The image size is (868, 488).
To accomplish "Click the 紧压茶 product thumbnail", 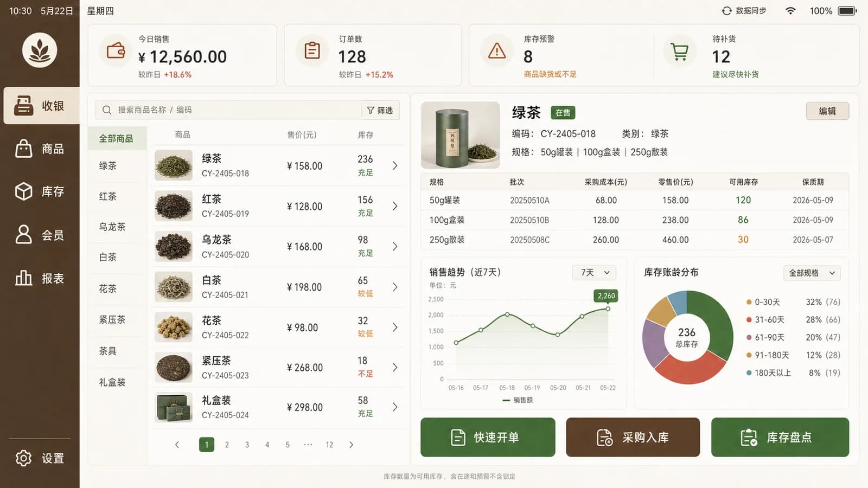I will click(174, 367).
